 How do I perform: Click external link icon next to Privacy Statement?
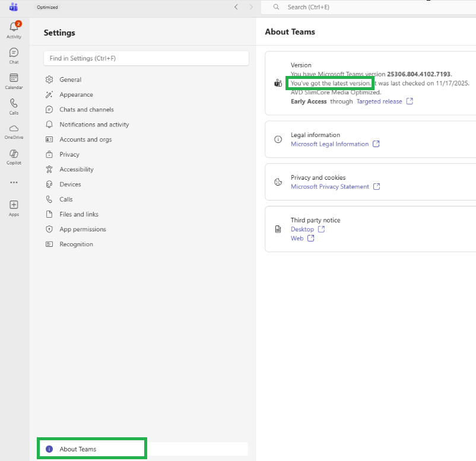[376, 186]
